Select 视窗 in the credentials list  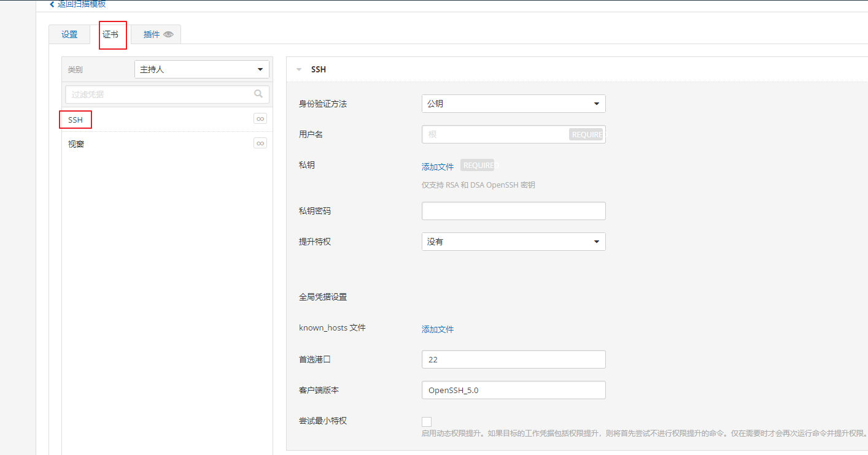[x=76, y=144]
